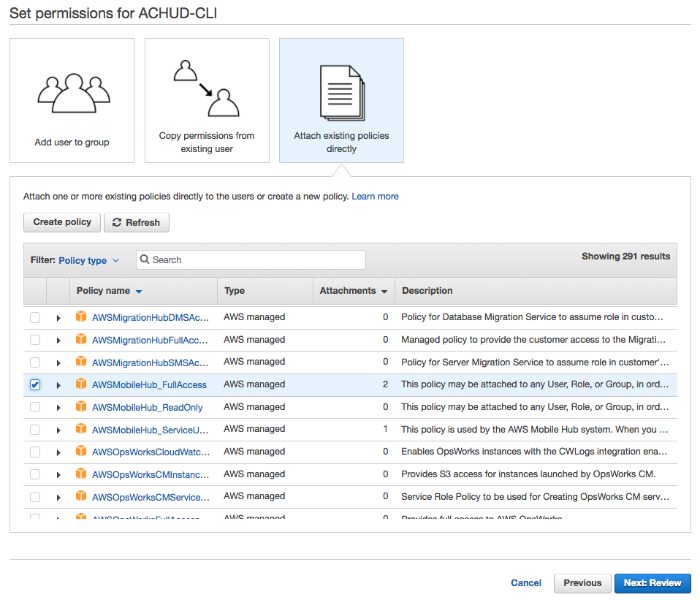Click the circular arrows icon on Refresh
The width and height of the screenshot is (700, 600).
[117, 222]
